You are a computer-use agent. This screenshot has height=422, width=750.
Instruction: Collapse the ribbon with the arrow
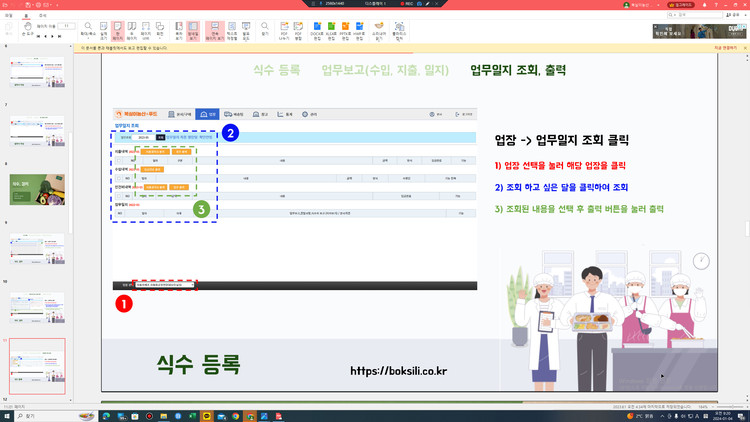(746, 15)
